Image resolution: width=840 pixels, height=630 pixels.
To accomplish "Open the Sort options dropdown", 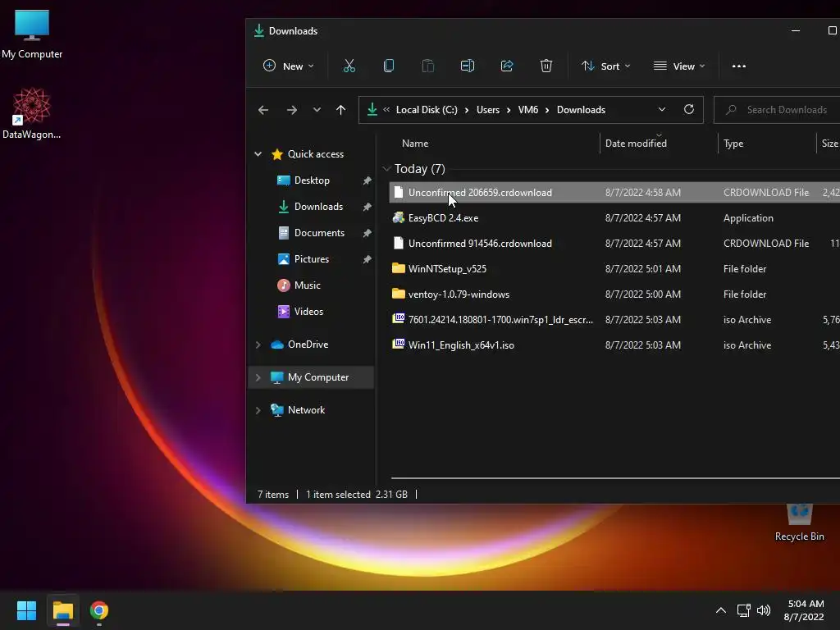I will [x=606, y=66].
